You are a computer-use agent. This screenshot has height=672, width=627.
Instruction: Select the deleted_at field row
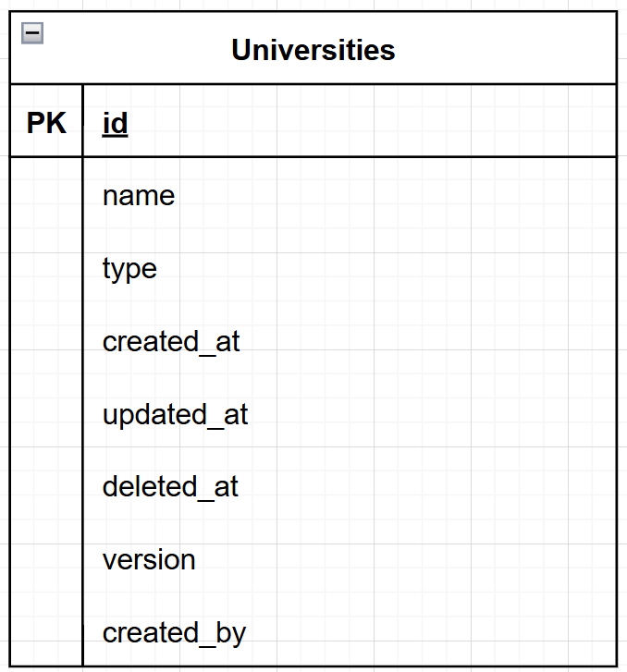350,487
